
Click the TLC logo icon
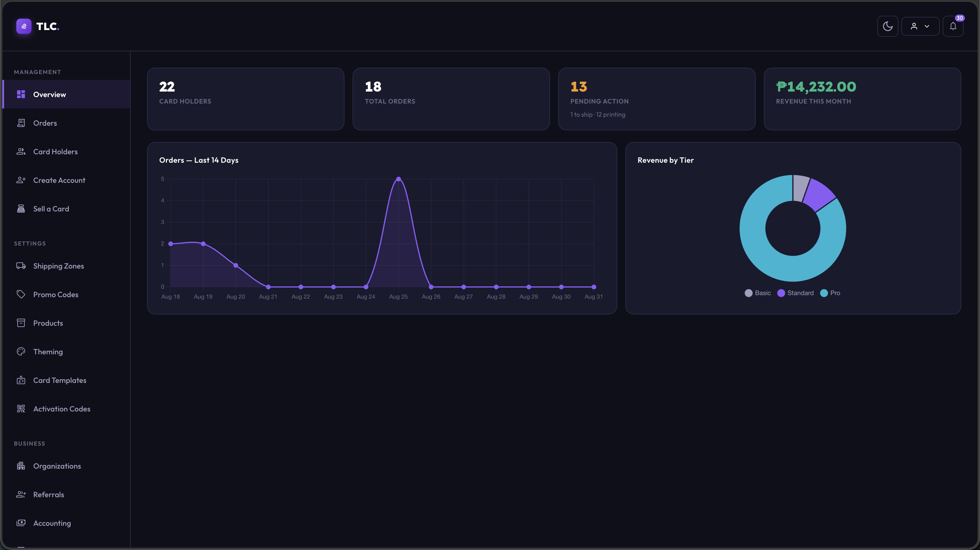[24, 26]
